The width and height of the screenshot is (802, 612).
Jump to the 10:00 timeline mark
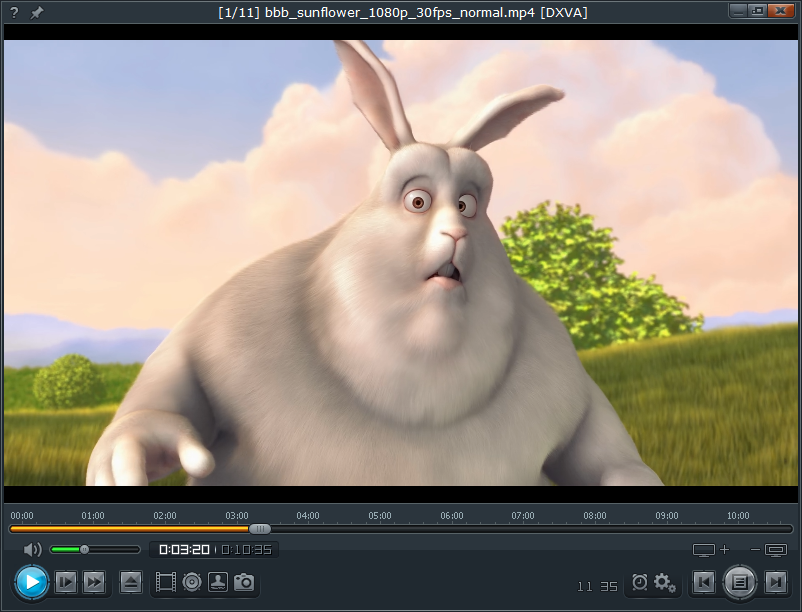click(738, 515)
